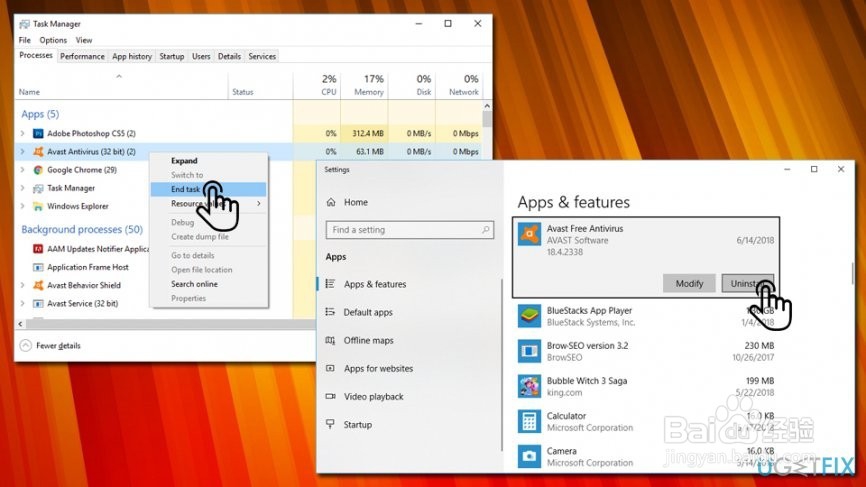Viewport: 866px width, 487px height.
Task: Open the Video playback settings page
Action: 373,397
